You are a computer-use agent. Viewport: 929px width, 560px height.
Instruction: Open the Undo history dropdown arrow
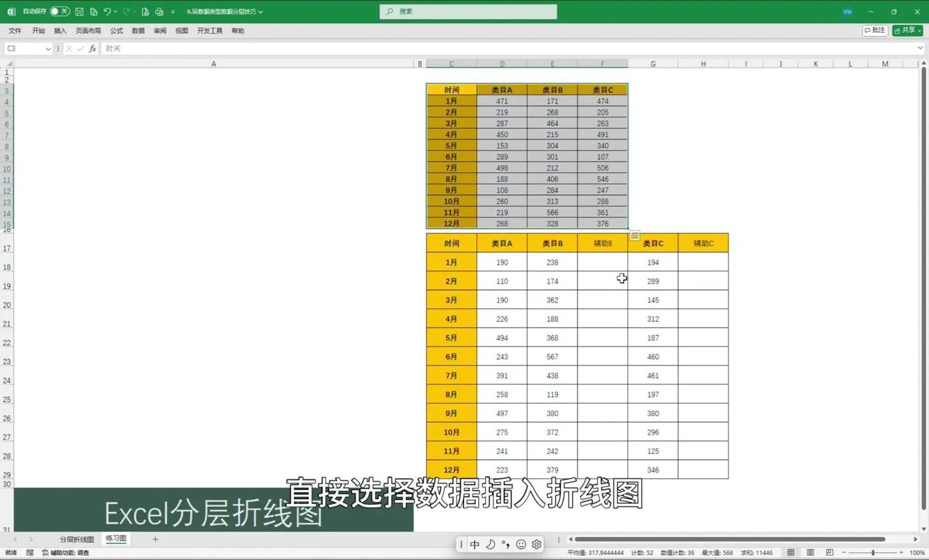(116, 12)
